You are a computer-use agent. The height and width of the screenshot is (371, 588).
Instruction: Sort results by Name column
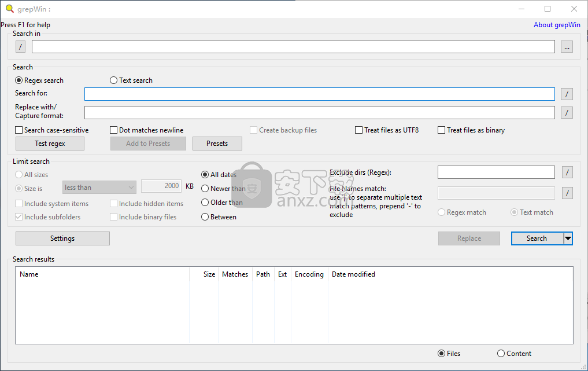click(x=102, y=274)
